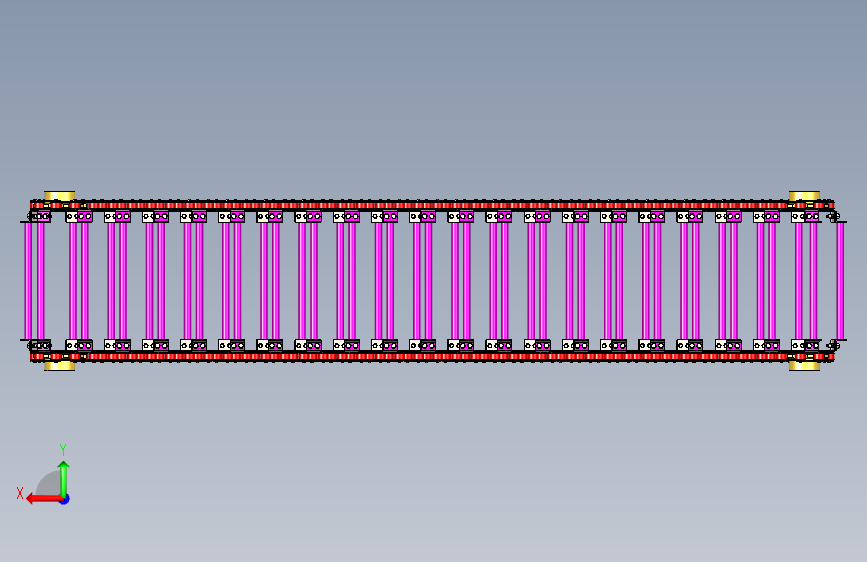Select the rightmost magenta roller outside the frame
867x562 pixels.
click(840, 281)
